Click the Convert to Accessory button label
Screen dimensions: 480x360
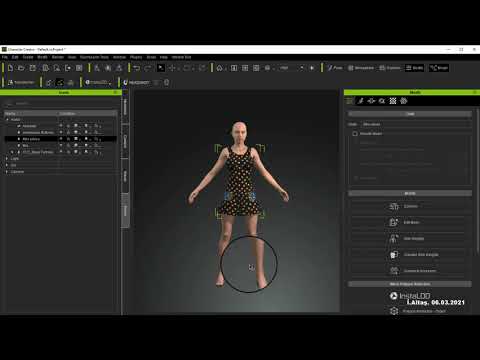click(x=420, y=271)
